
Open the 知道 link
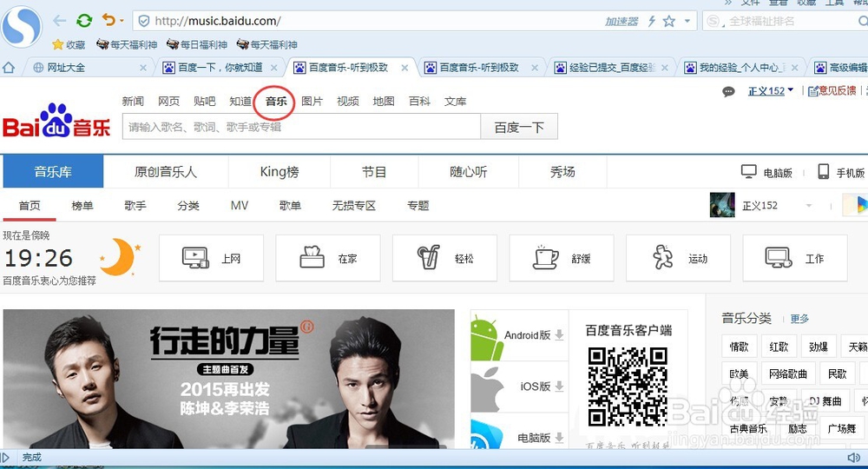tap(240, 102)
